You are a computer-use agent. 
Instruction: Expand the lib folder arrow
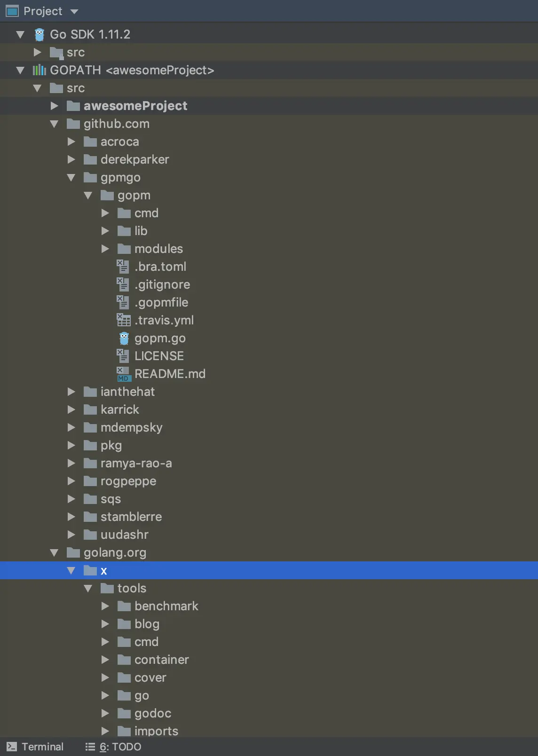pyautogui.click(x=105, y=231)
